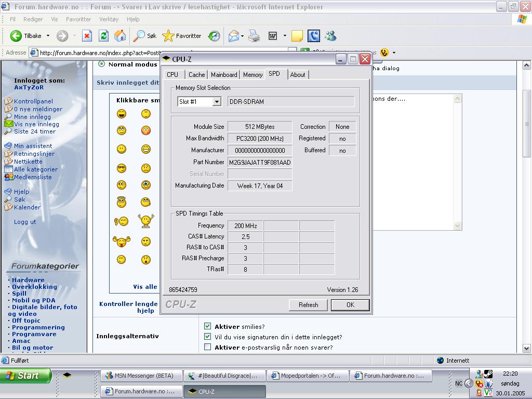This screenshot has width=532, height=399.
Task: Click the Kontroller lengde link
Action: point(128,303)
